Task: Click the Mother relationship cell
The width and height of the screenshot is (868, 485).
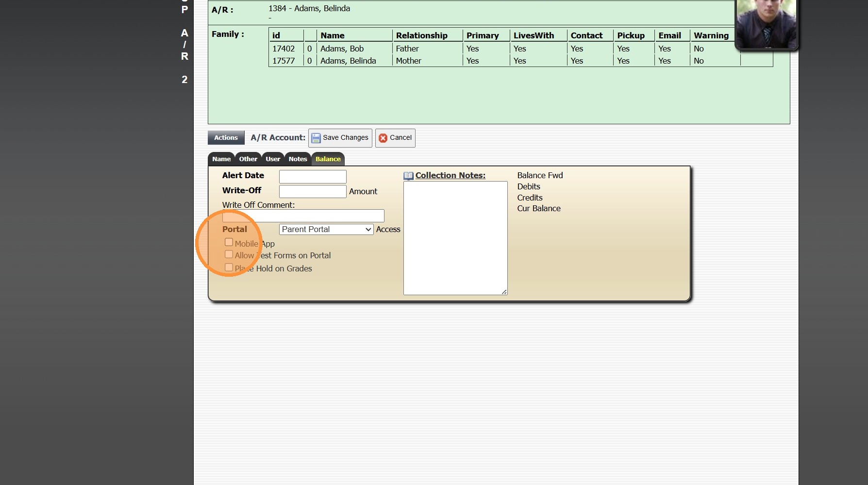Action: pyautogui.click(x=409, y=61)
